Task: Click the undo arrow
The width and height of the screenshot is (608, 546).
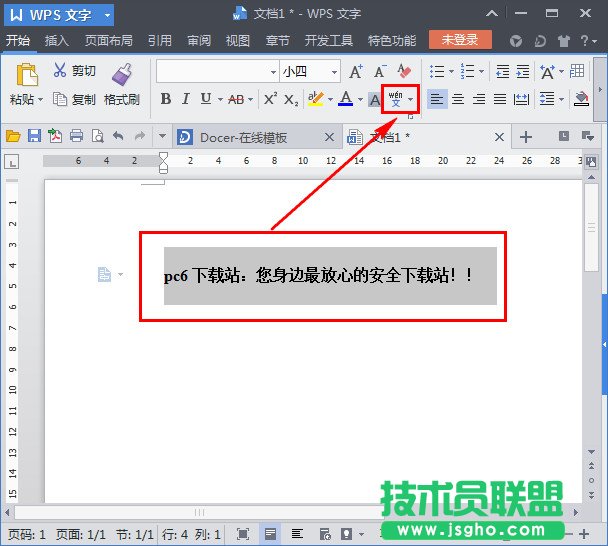Action: 118,136
